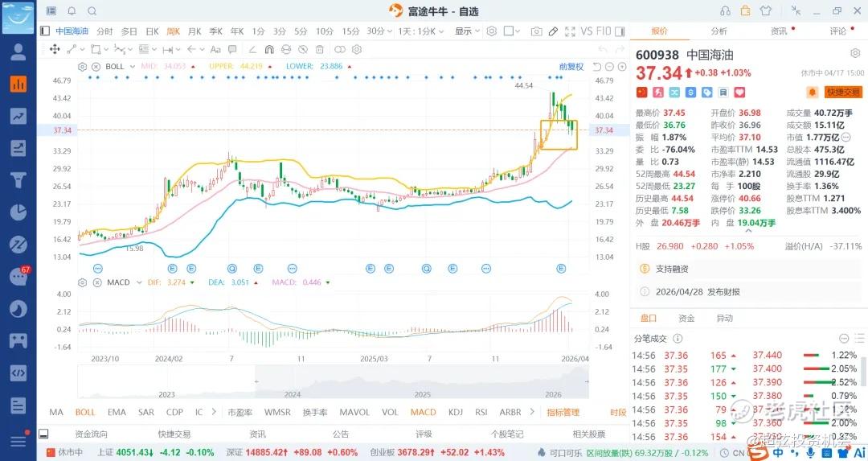The image size is (868, 461).
Task: Open the quotes bar-chart icon in sidebar
Action: (x=18, y=84)
